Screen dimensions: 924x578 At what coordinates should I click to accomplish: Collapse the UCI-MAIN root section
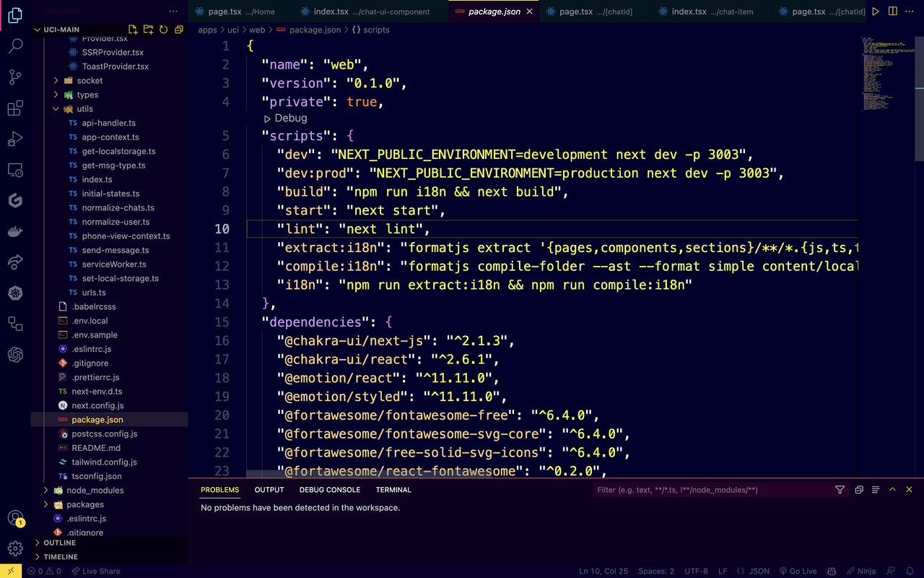click(x=61, y=30)
